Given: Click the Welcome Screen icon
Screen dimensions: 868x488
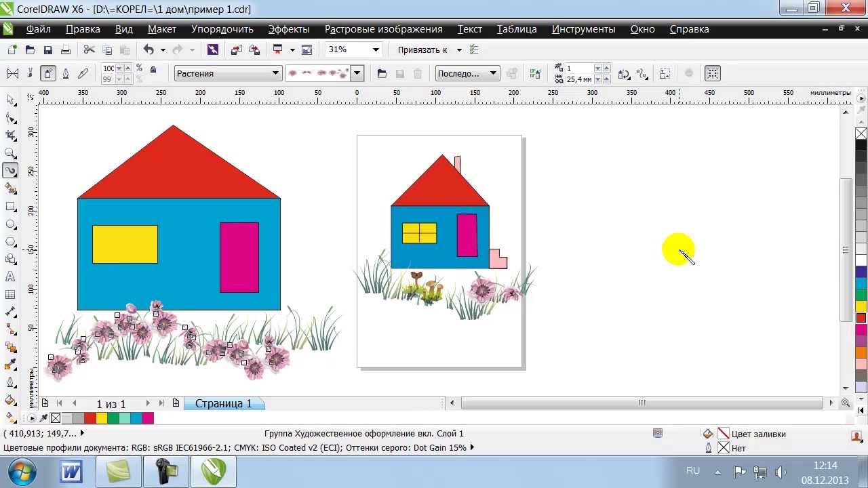Looking at the screenshot, I should [307, 49].
